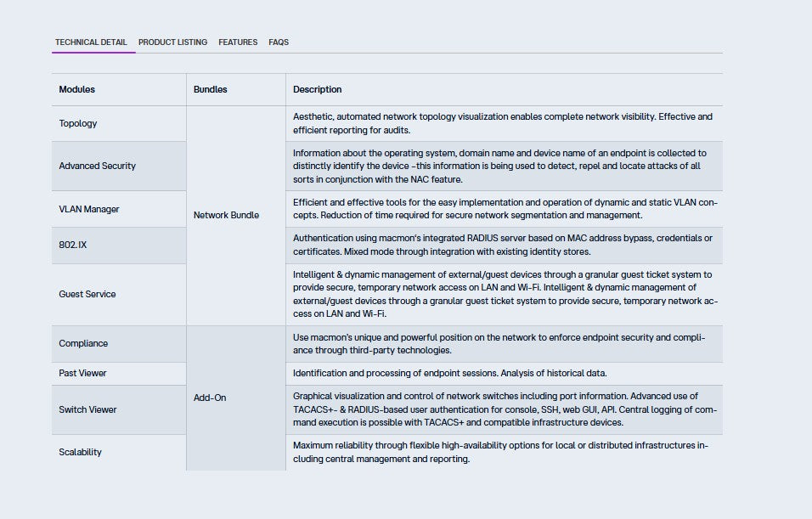Select the Features tab

coord(238,42)
